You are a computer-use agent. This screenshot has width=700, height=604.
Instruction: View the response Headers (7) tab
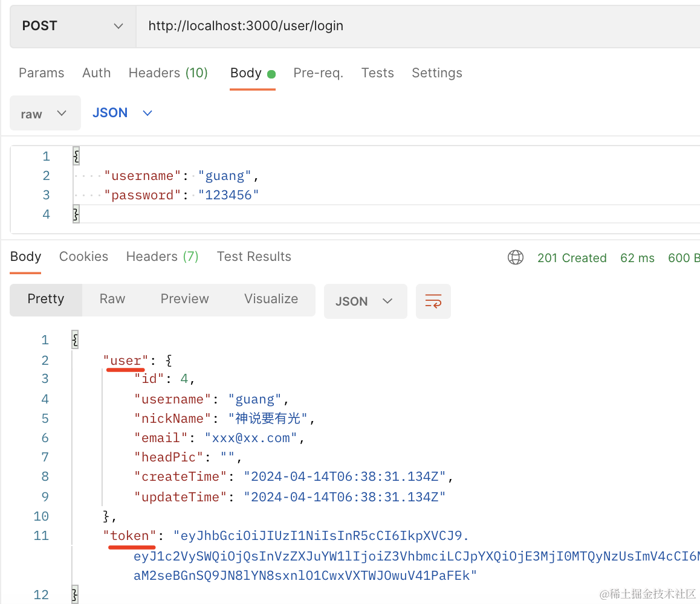(162, 257)
